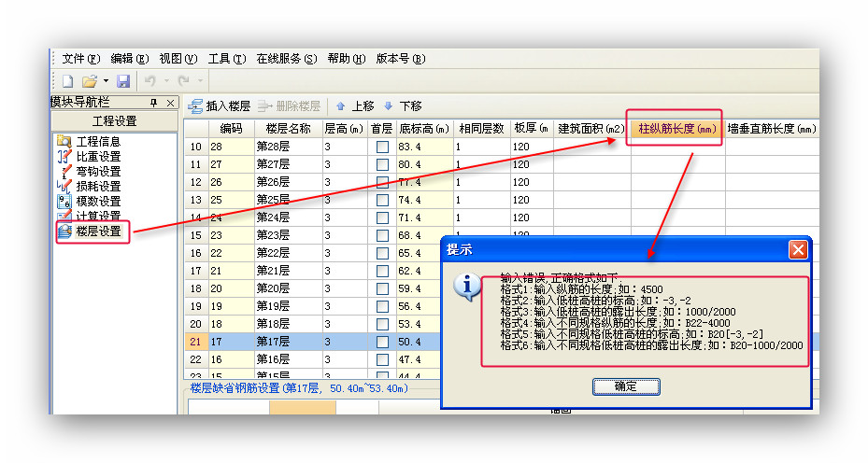Select the 第28层 floor name cell
This screenshot has width=868, height=463.
tap(289, 147)
